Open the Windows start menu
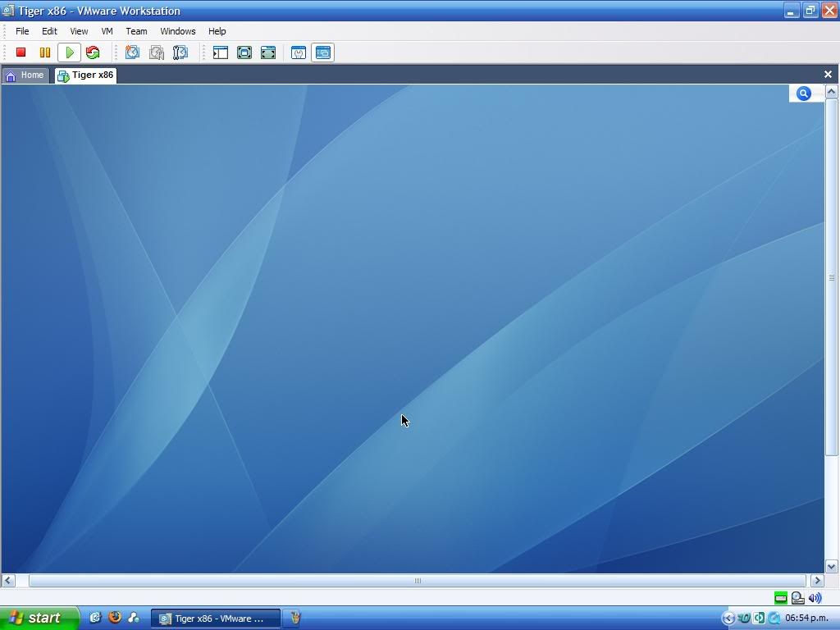 tap(39, 618)
